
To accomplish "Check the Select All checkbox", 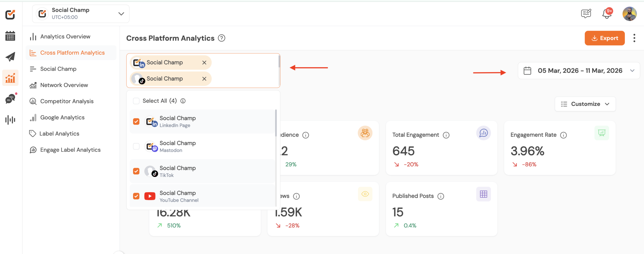I will pyautogui.click(x=136, y=101).
